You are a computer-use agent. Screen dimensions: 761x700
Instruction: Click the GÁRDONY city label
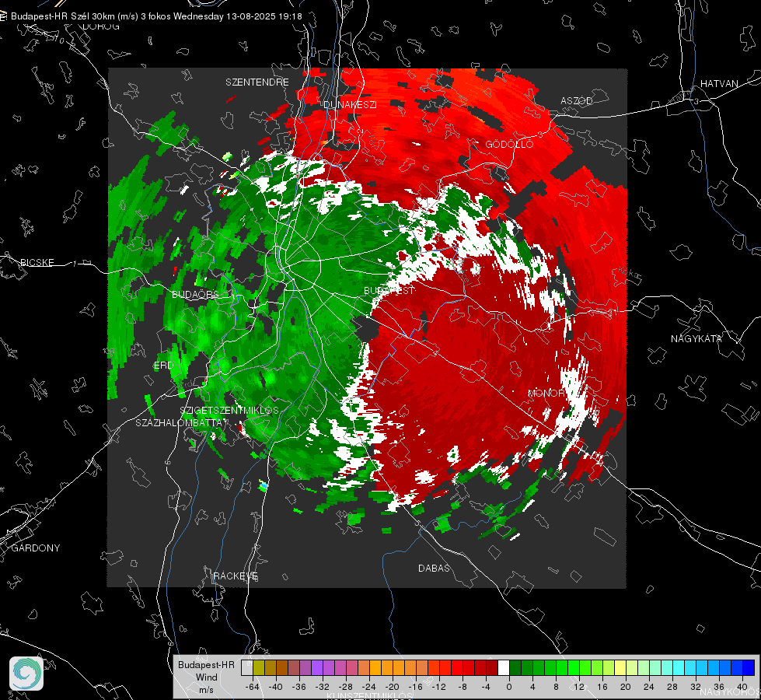tap(36, 548)
